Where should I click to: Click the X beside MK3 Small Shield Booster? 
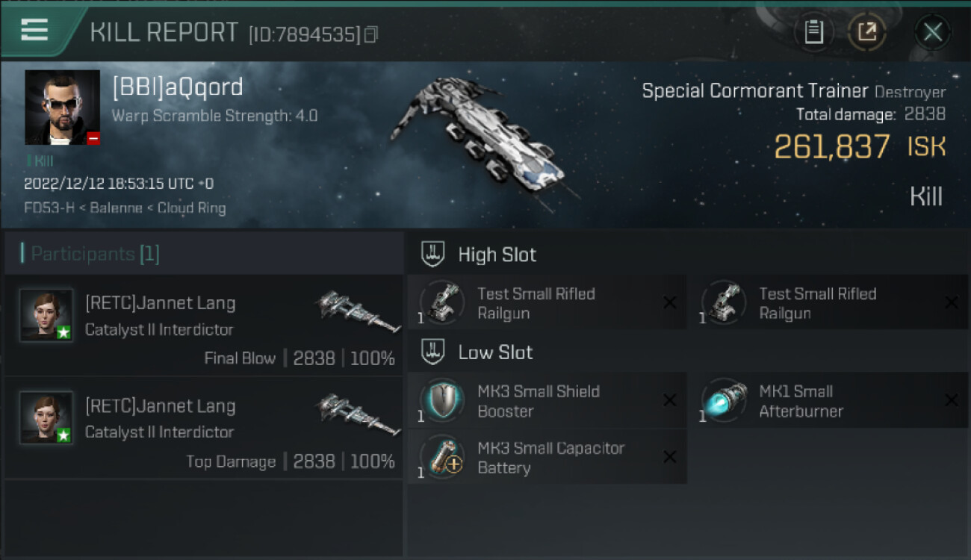coord(669,401)
